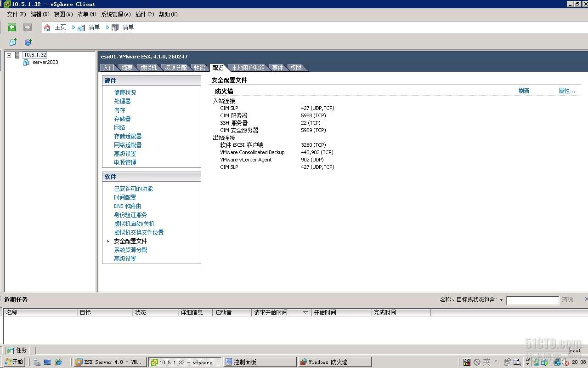588x368 pixels.
Task: Click SSH 服务器 firewall entry
Action: pos(234,123)
